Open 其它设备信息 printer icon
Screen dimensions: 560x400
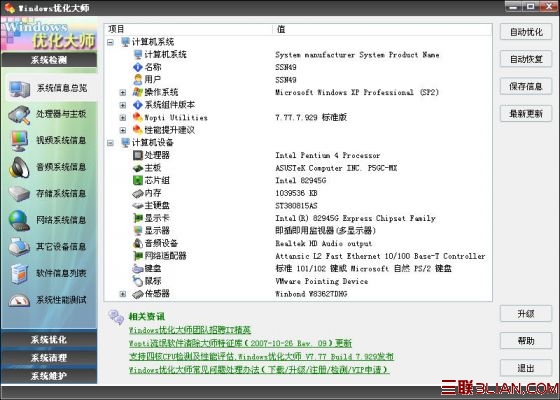19,247
